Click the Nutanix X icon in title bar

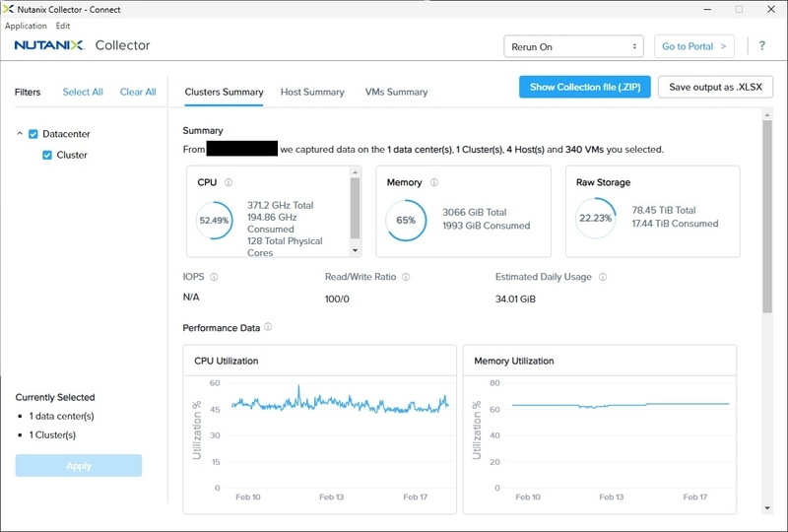point(8,9)
